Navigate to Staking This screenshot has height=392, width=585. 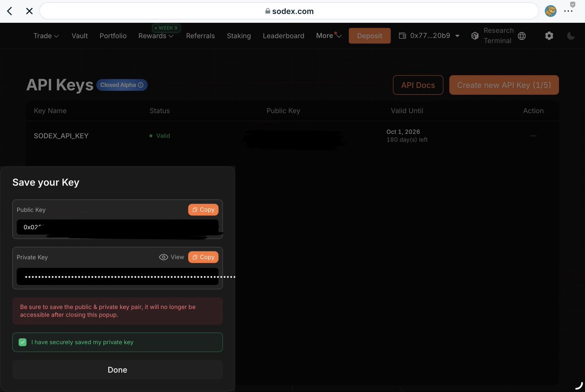click(x=239, y=36)
